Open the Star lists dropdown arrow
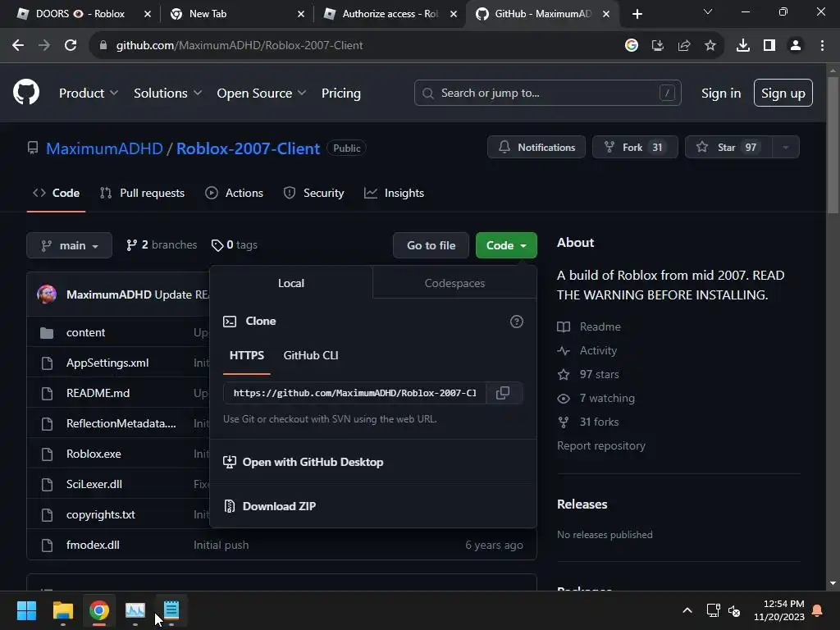This screenshot has width=840, height=630. tap(785, 148)
